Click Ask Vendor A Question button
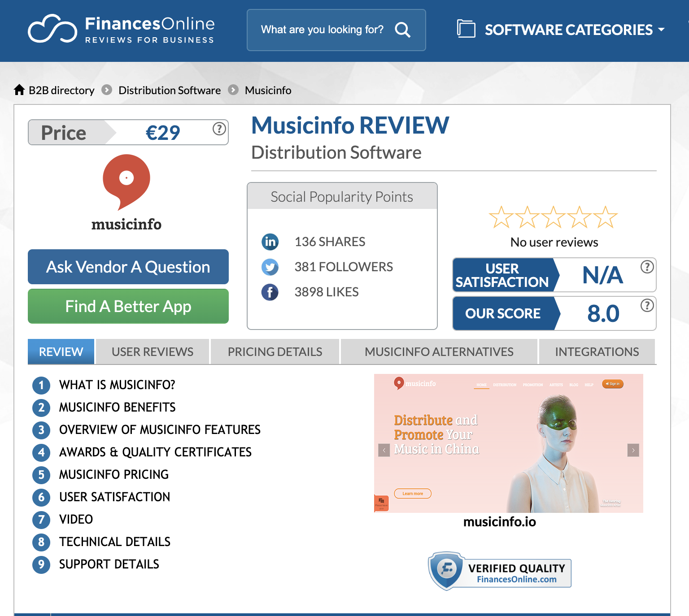 pyautogui.click(x=128, y=267)
